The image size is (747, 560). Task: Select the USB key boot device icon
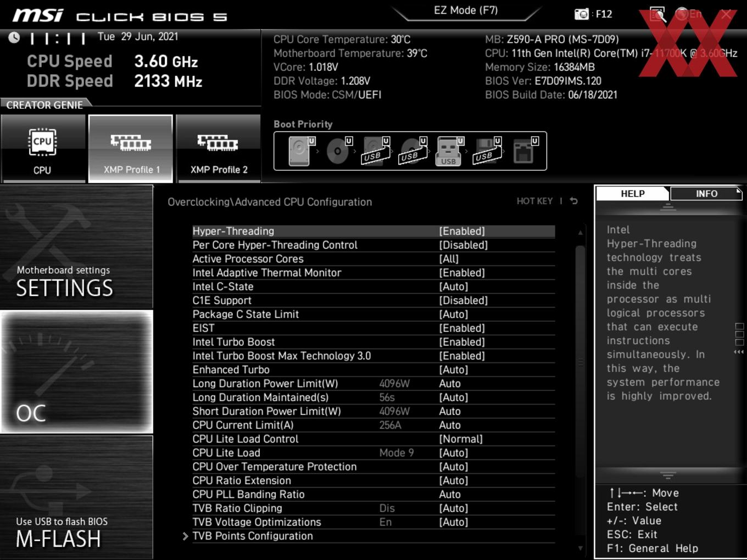coord(449,151)
